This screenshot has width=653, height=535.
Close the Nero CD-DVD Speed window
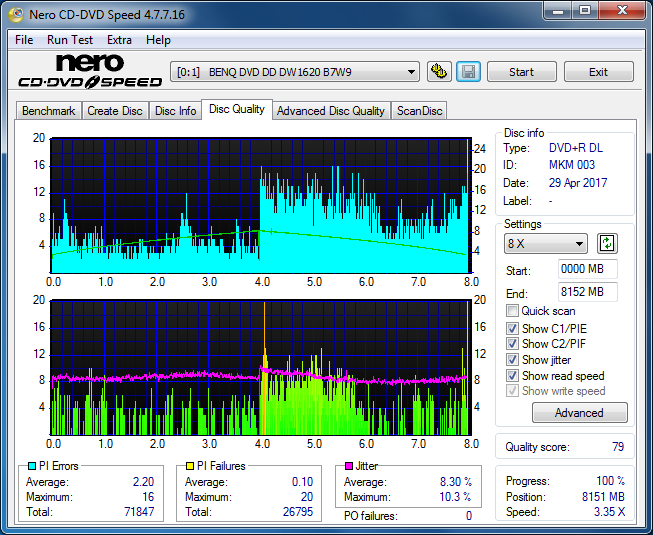(622, 10)
